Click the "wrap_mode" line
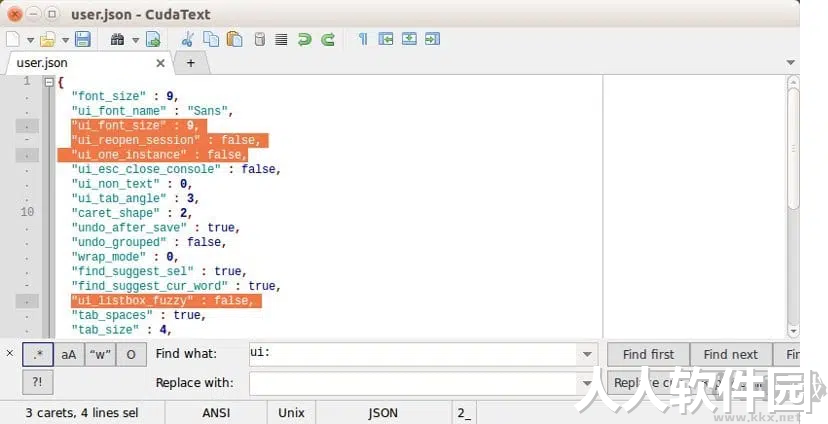The height and width of the screenshot is (424, 828). [125, 257]
